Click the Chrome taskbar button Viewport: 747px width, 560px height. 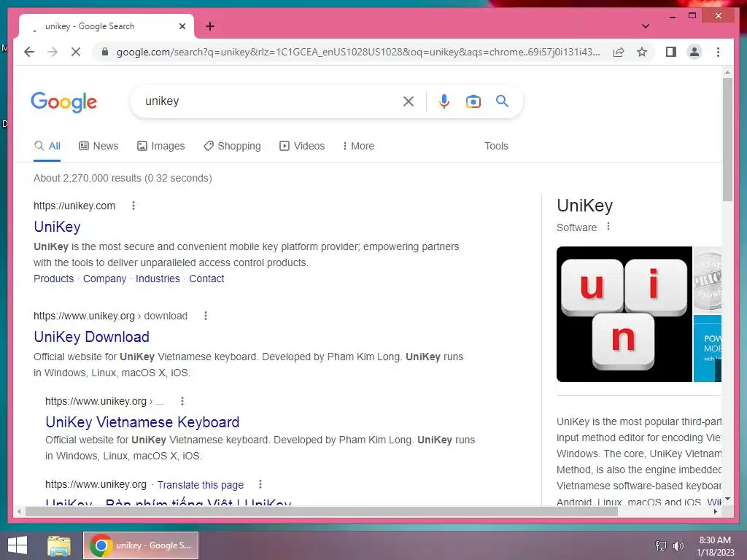click(141, 545)
